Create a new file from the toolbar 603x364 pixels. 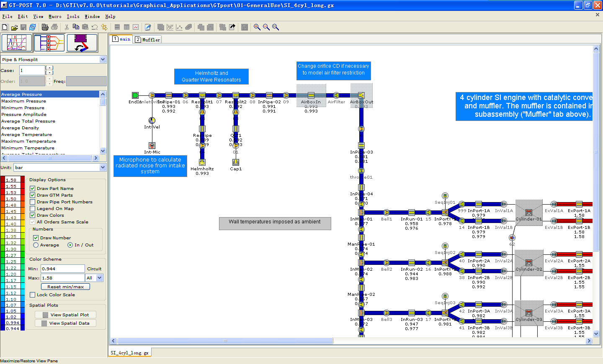(x=5, y=27)
